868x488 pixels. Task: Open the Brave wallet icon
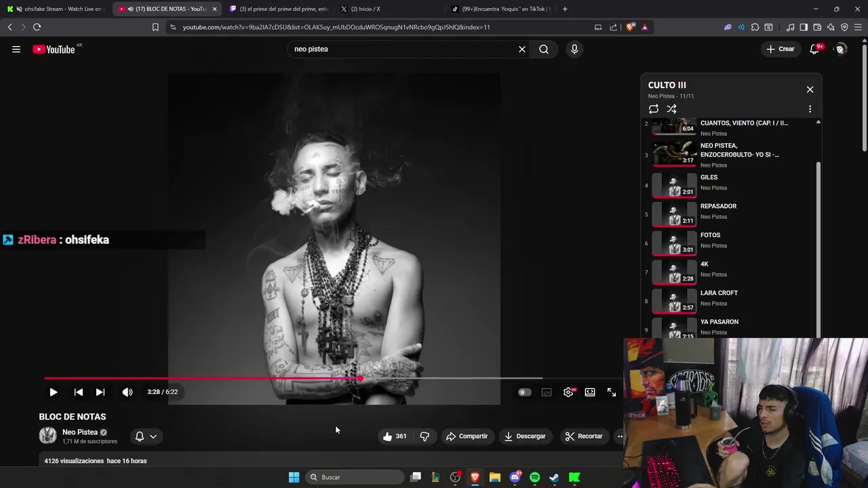[817, 27]
